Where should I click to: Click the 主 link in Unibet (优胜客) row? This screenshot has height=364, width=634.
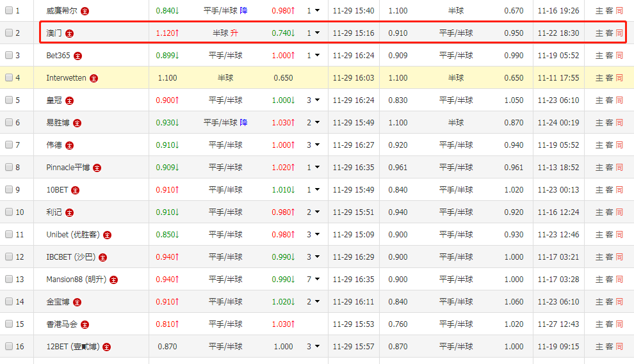tap(599, 235)
